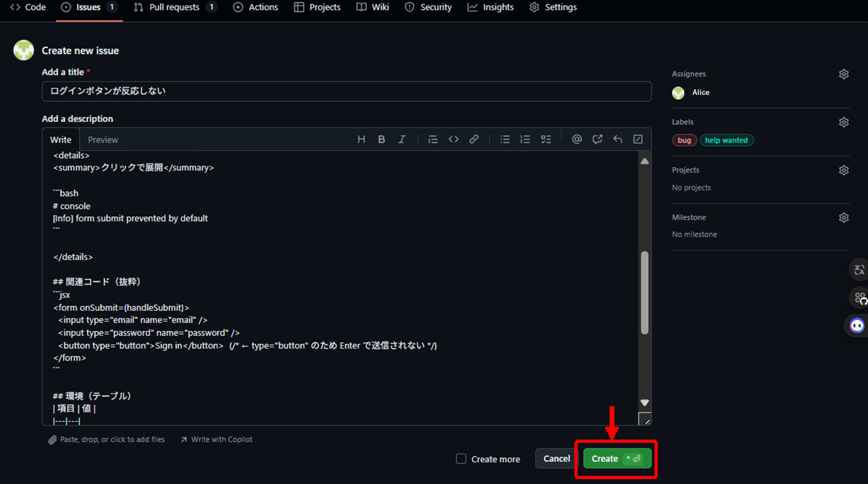Click the description scrollbar thumb
Screen dimensions: 868x484
644,293
